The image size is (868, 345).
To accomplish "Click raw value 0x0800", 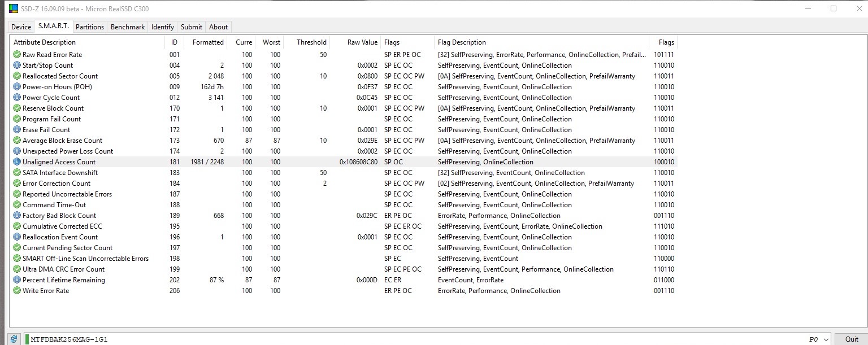I will [367, 76].
